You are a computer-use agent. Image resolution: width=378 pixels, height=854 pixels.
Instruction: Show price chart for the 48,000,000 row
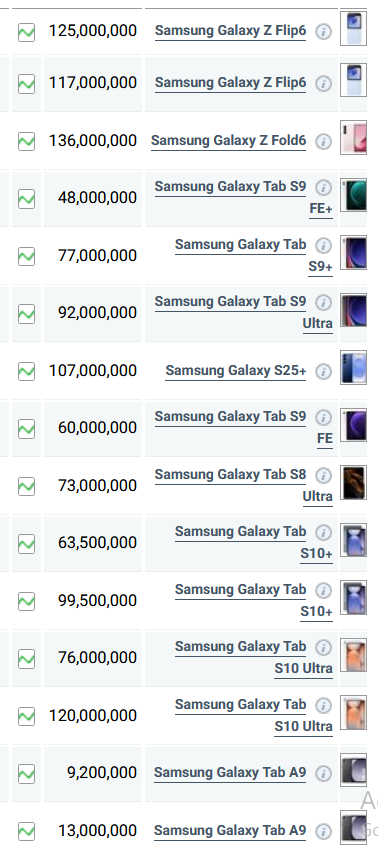click(26, 198)
